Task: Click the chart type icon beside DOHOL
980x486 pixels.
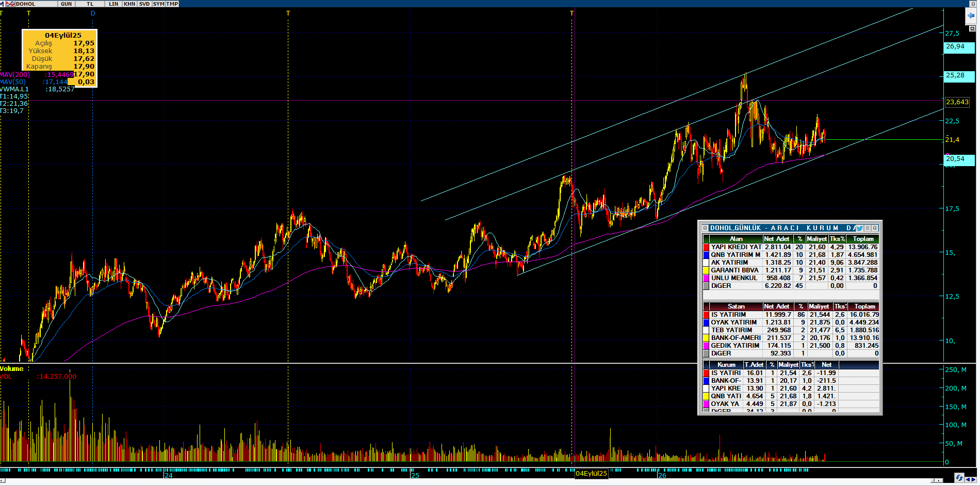Action: [x=10, y=4]
